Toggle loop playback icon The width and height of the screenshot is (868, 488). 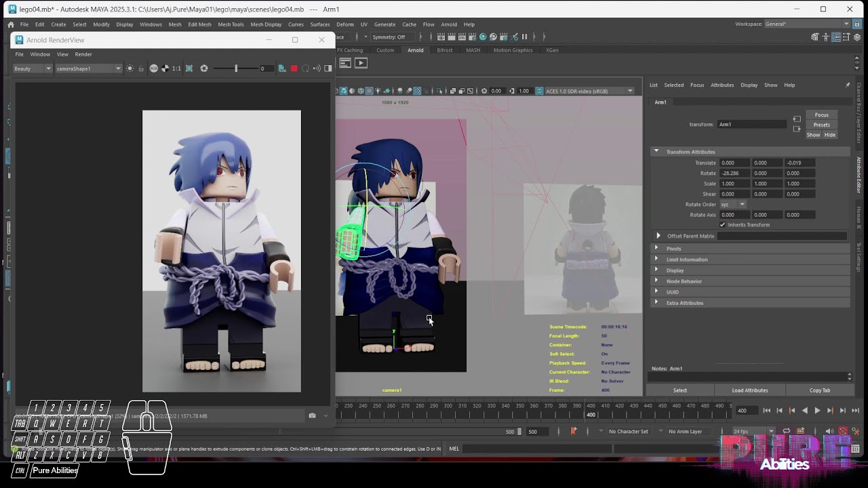(787, 431)
